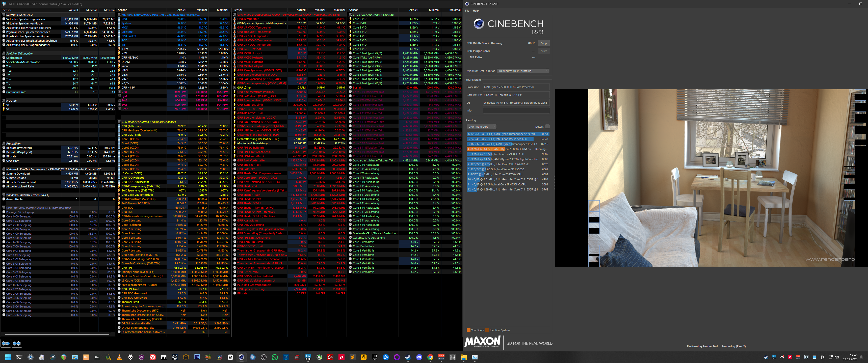The width and height of the screenshot is (868, 363).
Task: Click the Maximal column header in first sensor panel
Action: click(x=110, y=10)
